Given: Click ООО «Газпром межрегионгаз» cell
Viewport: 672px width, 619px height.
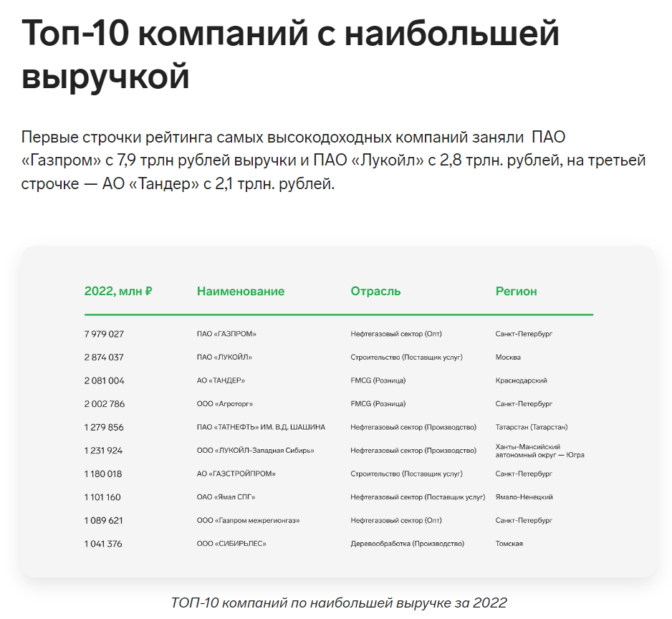Looking at the screenshot, I should [248, 520].
